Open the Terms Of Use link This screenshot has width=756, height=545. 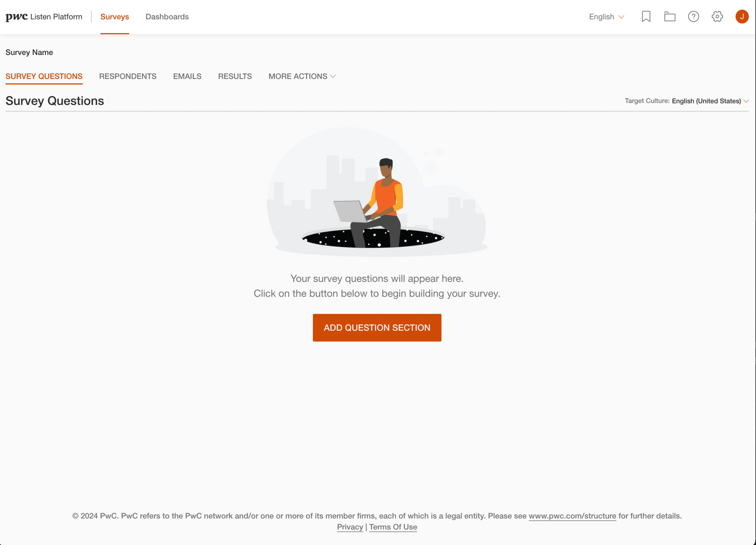[x=393, y=527]
